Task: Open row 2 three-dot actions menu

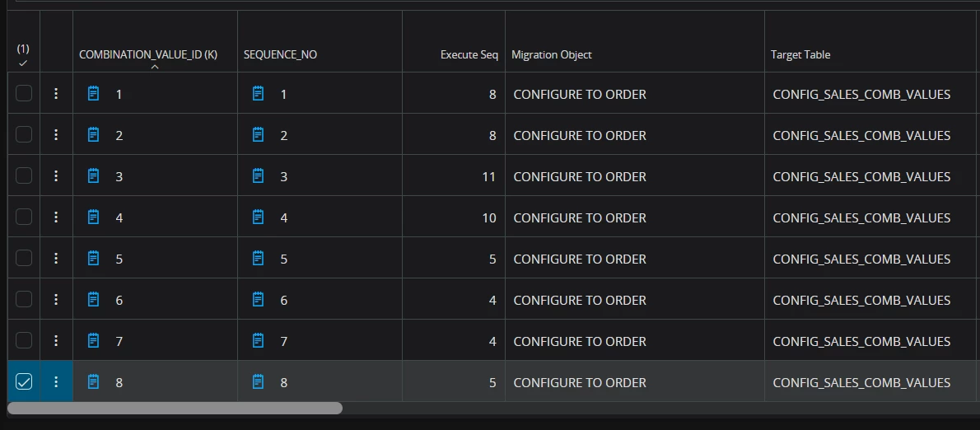Action: tap(56, 135)
